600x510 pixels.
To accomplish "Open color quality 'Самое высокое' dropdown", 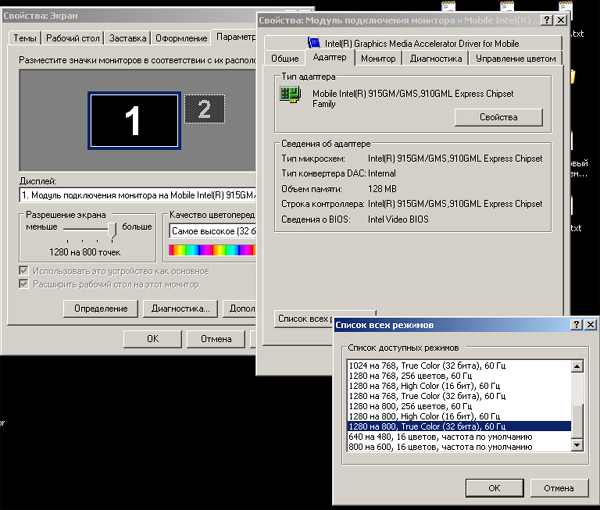I will [x=211, y=231].
